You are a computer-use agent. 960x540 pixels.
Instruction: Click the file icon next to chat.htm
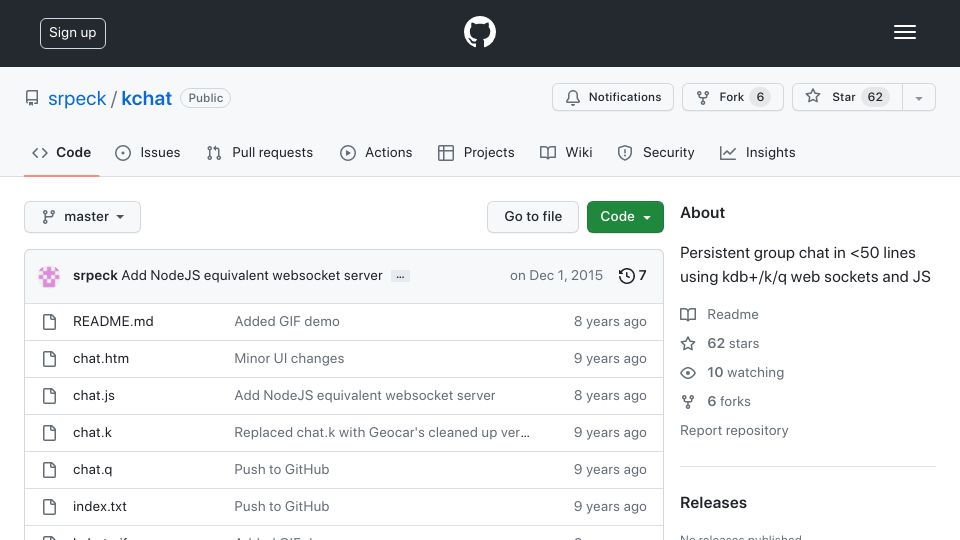click(50, 359)
